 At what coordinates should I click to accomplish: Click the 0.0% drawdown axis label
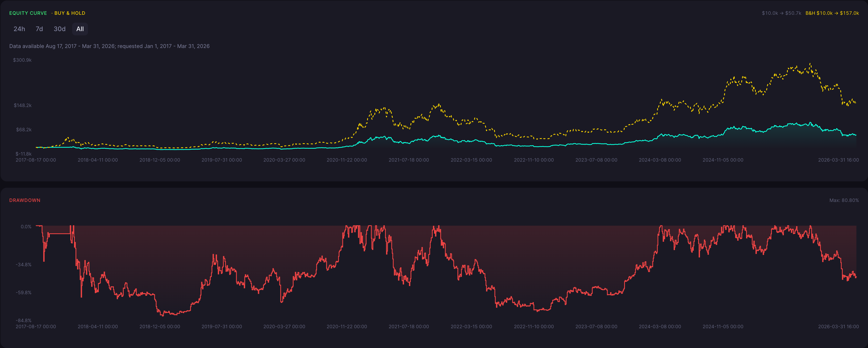pos(26,227)
